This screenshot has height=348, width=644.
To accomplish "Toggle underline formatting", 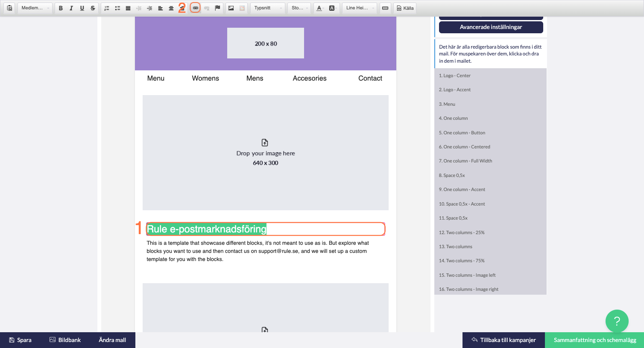I will click(82, 8).
